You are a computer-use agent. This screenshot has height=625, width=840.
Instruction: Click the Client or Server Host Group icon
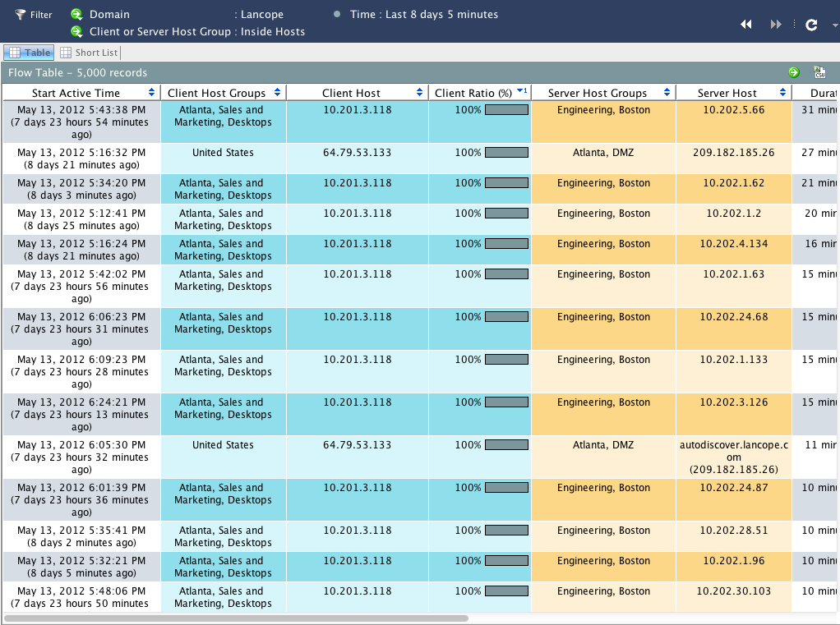[x=76, y=32]
